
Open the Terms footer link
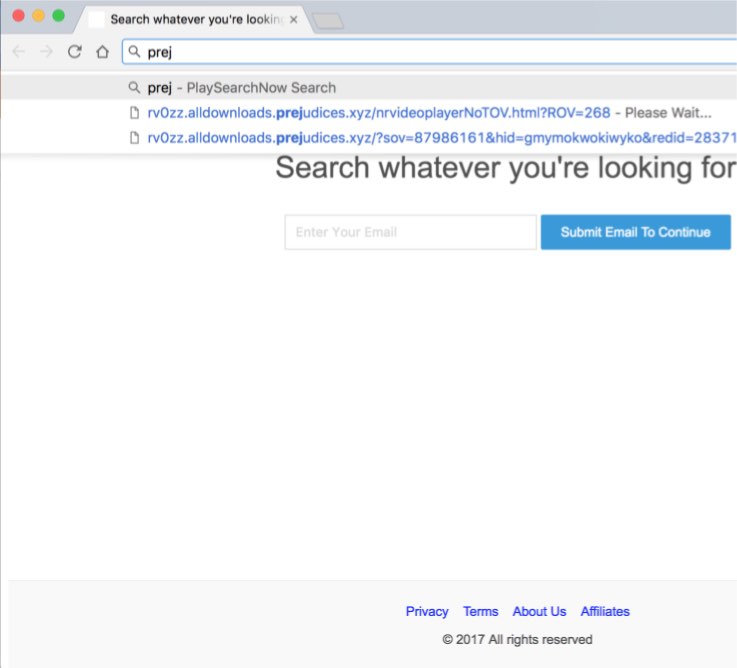480,611
